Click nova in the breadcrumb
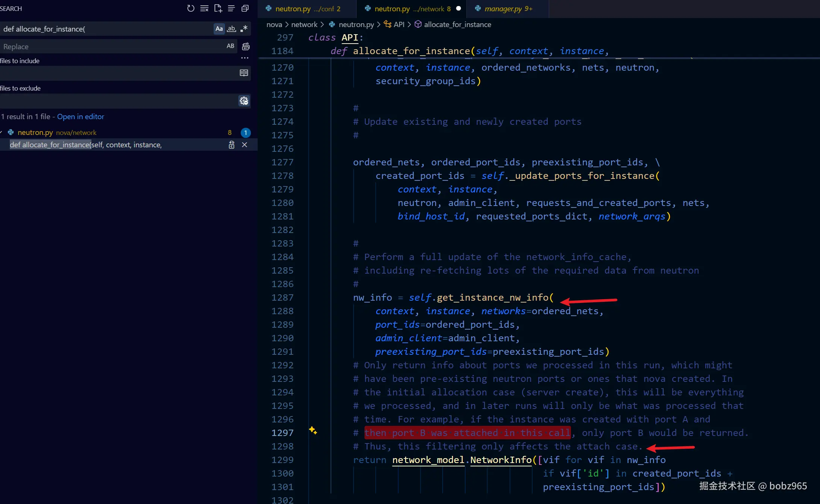Image resolution: width=820 pixels, height=504 pixels. tap(274, 24)
